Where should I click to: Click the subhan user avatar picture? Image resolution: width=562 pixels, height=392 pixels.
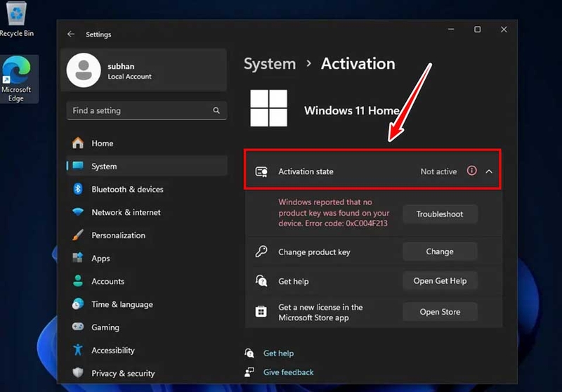pos(84,70)
